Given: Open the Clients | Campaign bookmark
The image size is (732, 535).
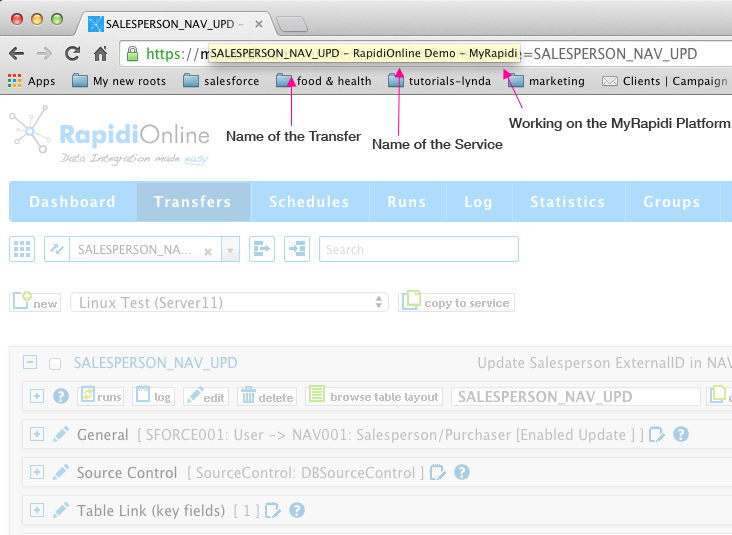Looking at the screenshot, I should (666, 81).
